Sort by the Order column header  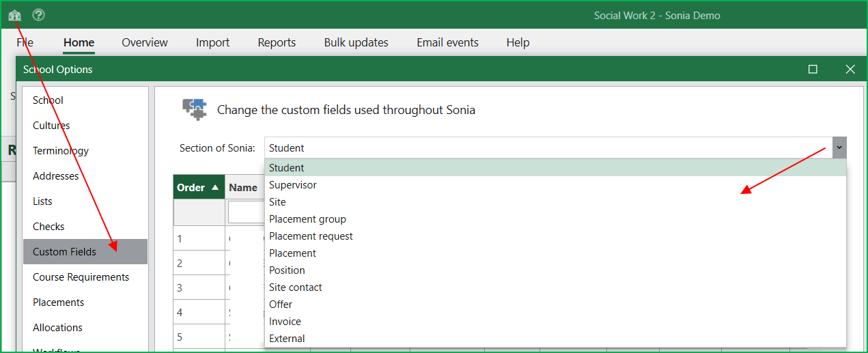point(199,187)
